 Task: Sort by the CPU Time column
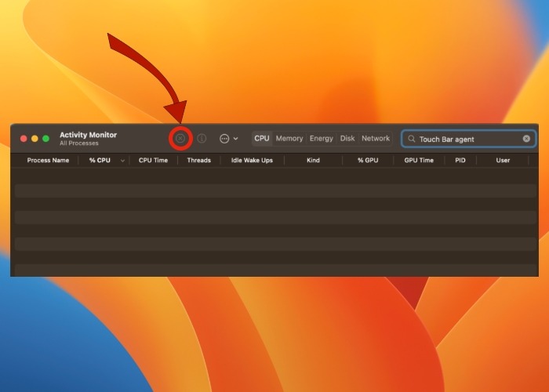pyautogui.click(x=154, y=160)
